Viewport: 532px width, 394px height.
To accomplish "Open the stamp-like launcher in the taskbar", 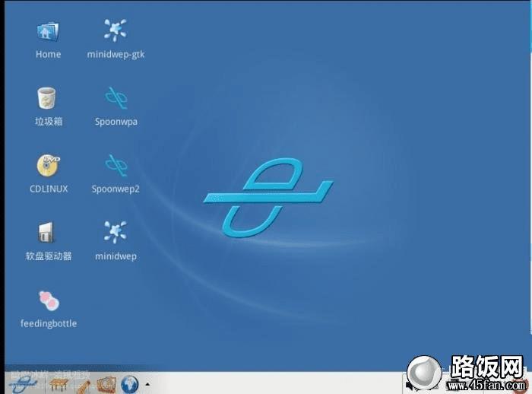I will pyautogui.click(x=106, y=384).
